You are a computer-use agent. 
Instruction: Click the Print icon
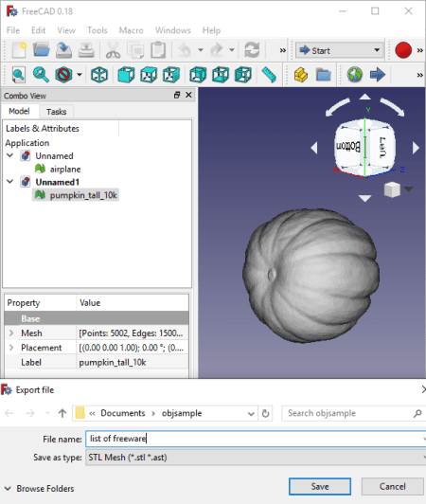[86, 50]
